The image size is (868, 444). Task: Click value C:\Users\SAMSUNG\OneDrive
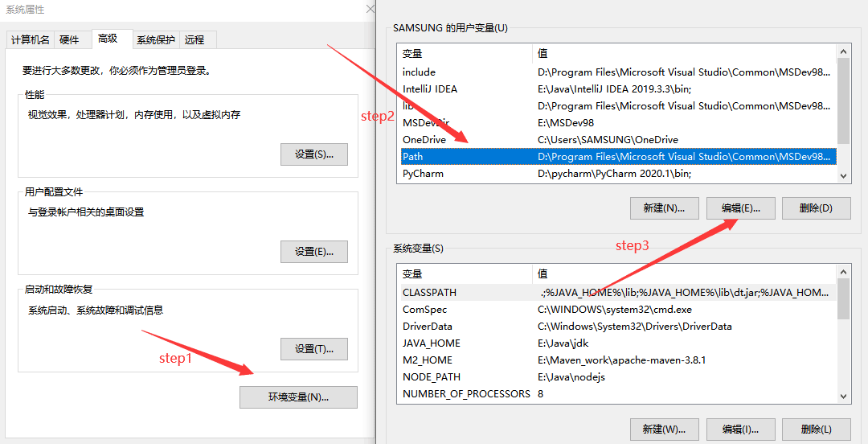click(x=608, y=140)
